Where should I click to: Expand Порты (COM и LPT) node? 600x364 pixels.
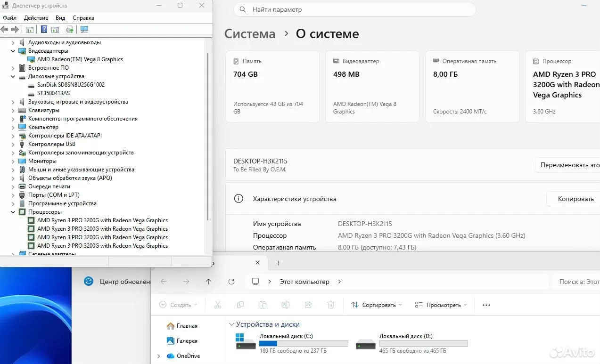click(13, 195)
